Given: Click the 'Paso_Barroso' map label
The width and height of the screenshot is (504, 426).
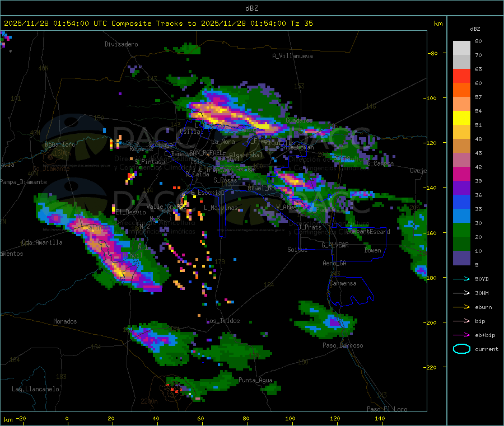Looking at the screenshot, I should pyautogui.click(x=343, y=345).
